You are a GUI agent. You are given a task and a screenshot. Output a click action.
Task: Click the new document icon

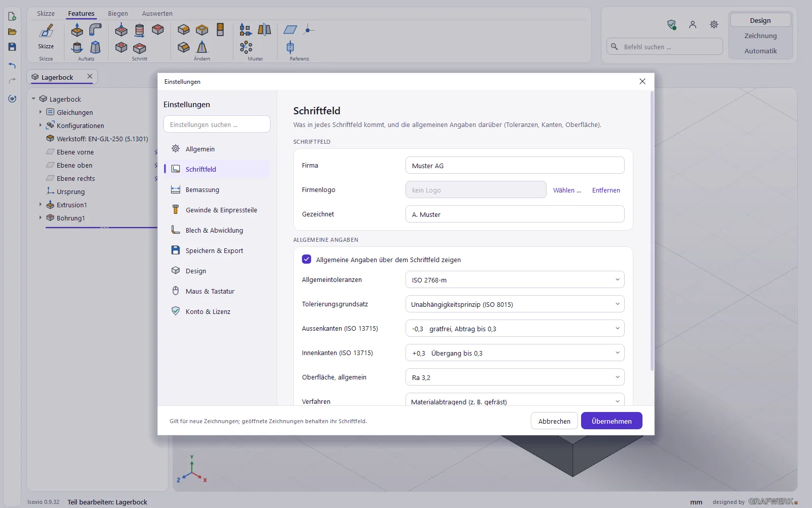12,16
